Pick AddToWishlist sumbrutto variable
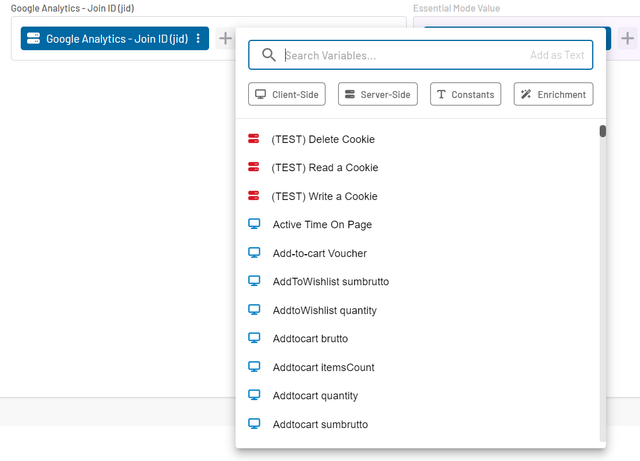Screen dimensions: 640x461 (330, 282)
